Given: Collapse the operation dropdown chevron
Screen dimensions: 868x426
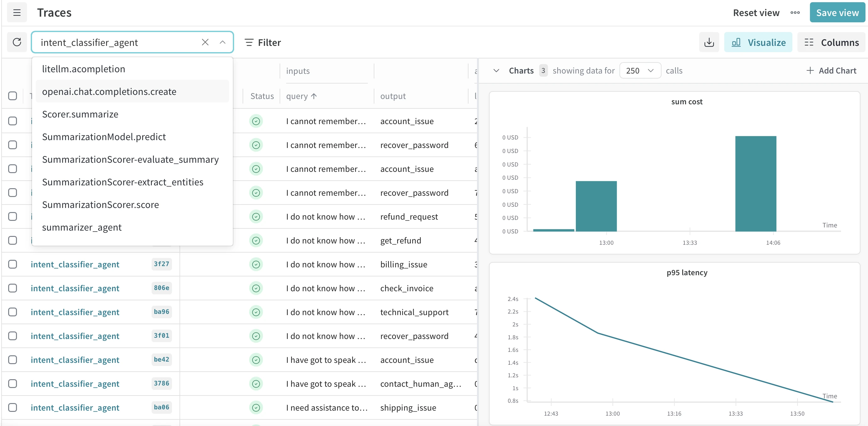Looking at the screenshot, I should point(222,42).
